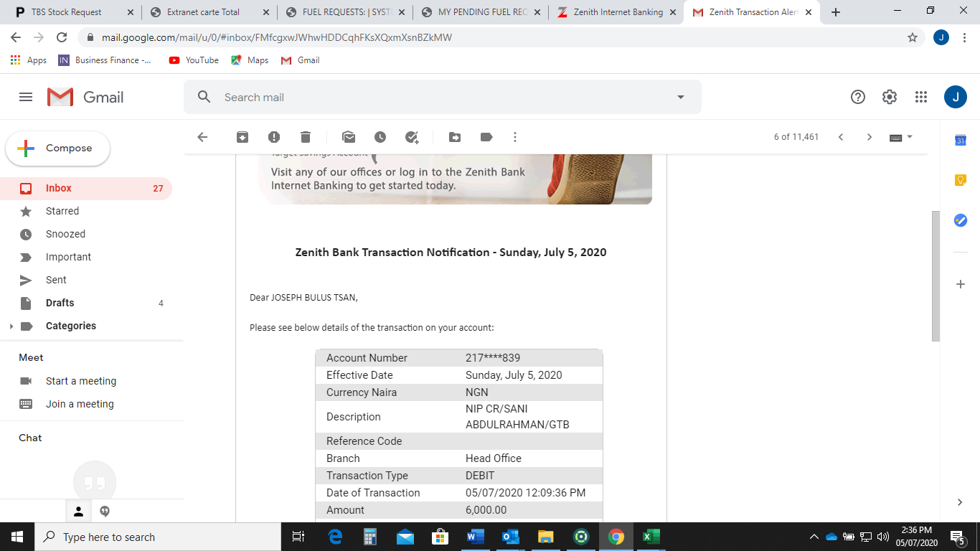Open Chrome profile avatar button

click(941, 37)
